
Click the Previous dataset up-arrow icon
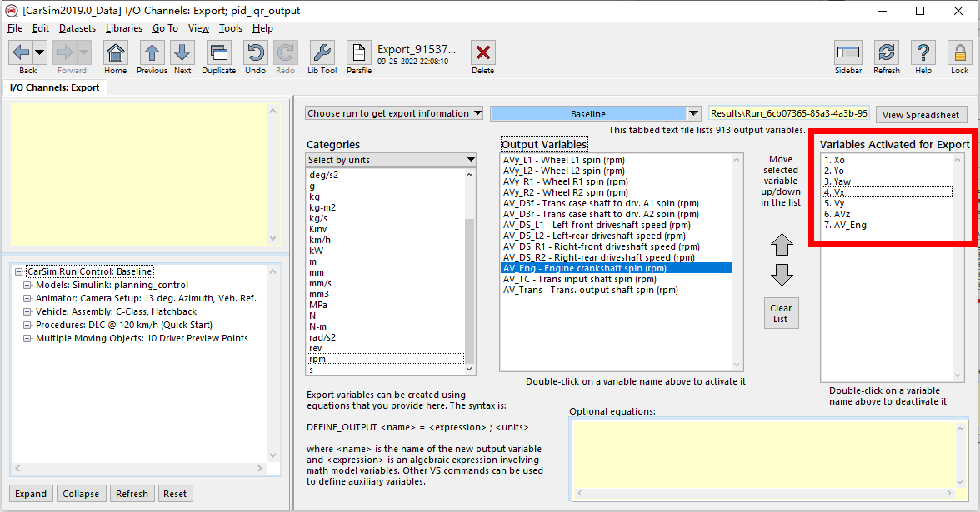tap(152, 52)
